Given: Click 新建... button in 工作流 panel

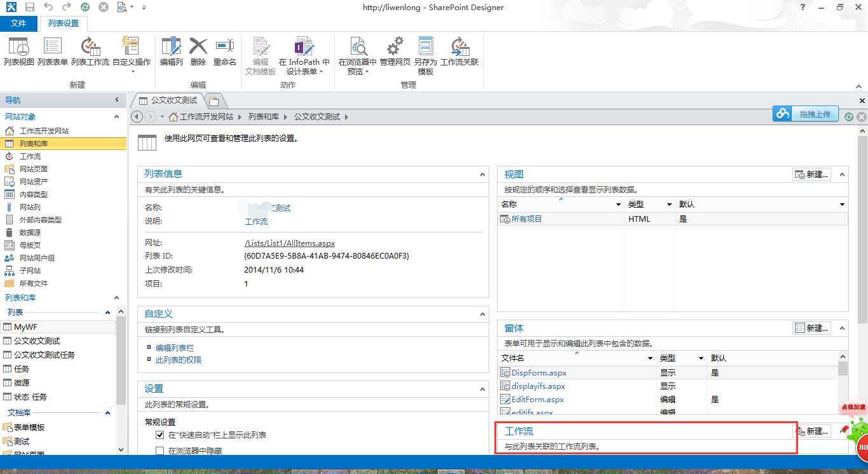Looking at the screenshot, I should pyautogui.click(x=813, y=431).
